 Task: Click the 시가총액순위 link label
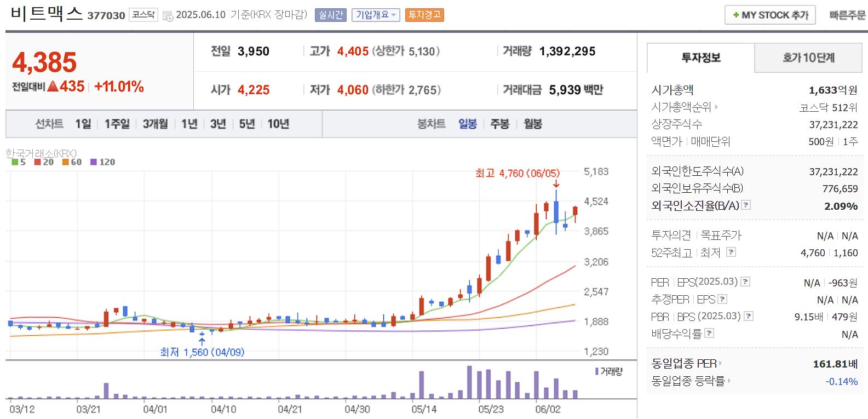click(681, 107)
